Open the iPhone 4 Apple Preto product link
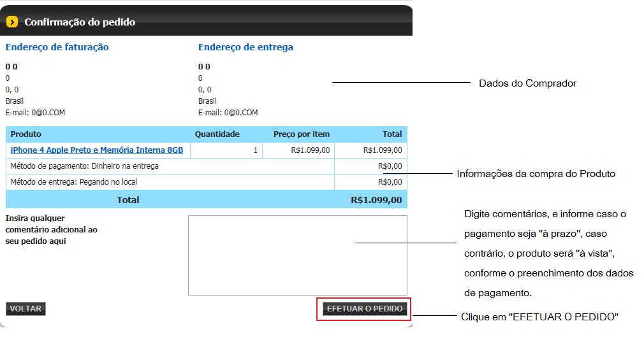Screen dimensions: 644x349 point(97,150)
